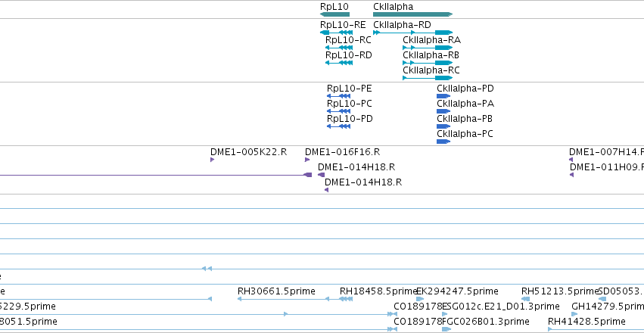Image resolution: width=644 pixels, height=333 pixels.
Task: Click the RH30661.5prime EST label
Action: pyautogui.click(x=276, y=291)
